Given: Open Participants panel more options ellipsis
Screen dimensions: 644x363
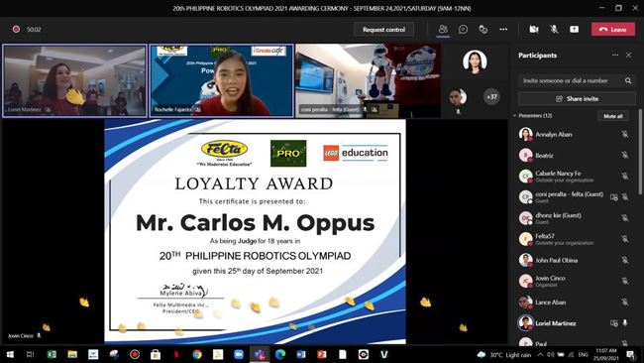Looking at the screenshot, I should (615, 55).
